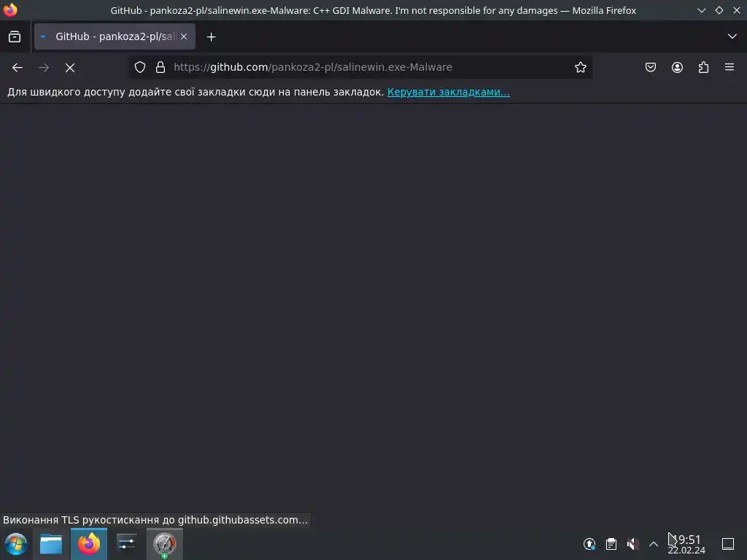
Task: Open the clock showing 22.02.24
Action: (686, 544)
